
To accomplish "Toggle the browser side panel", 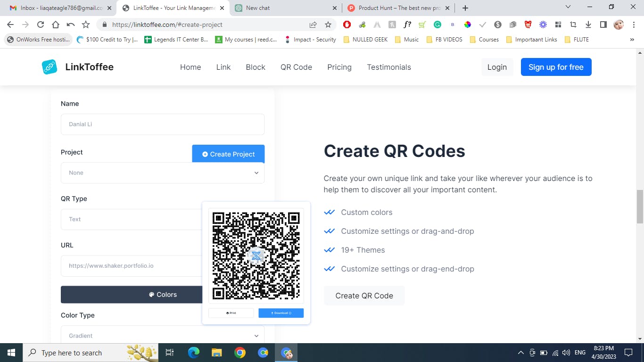I will (x=603, y=25).
